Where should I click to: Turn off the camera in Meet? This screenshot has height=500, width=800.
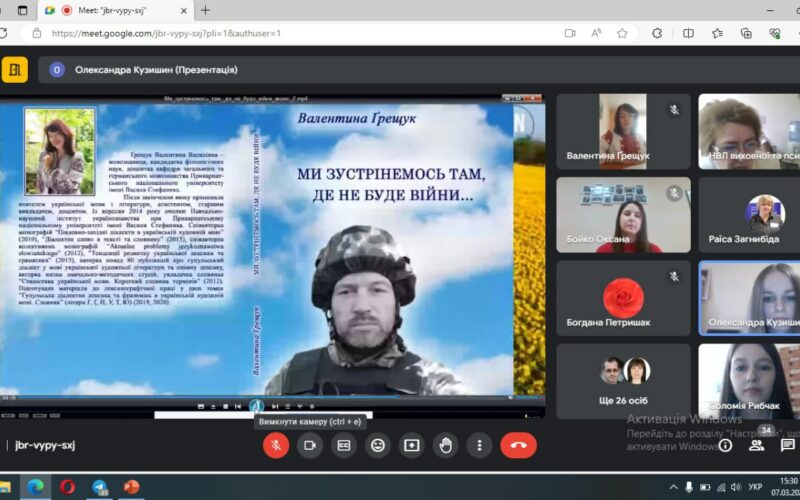310,445
